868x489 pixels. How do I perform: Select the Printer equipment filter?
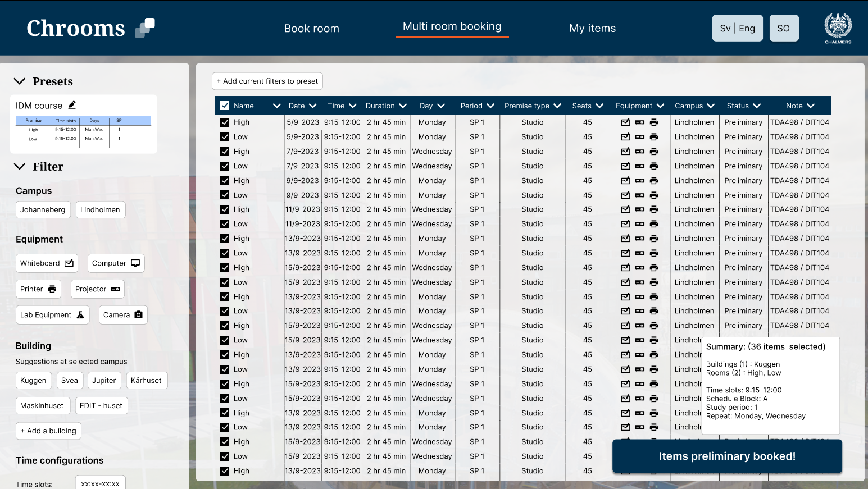tap(38, 289)
